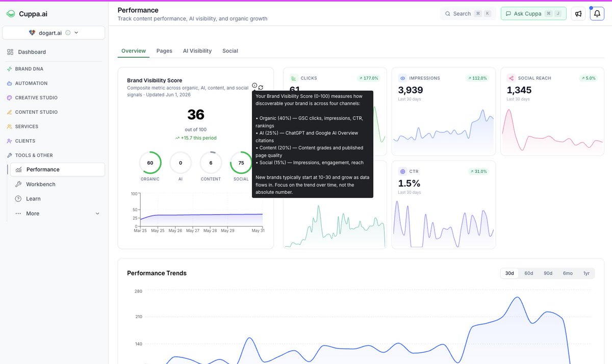This screenshot has width=612, height=364.
Task: Click the Workbench wrench icon
Action: [x=18, y=184]
